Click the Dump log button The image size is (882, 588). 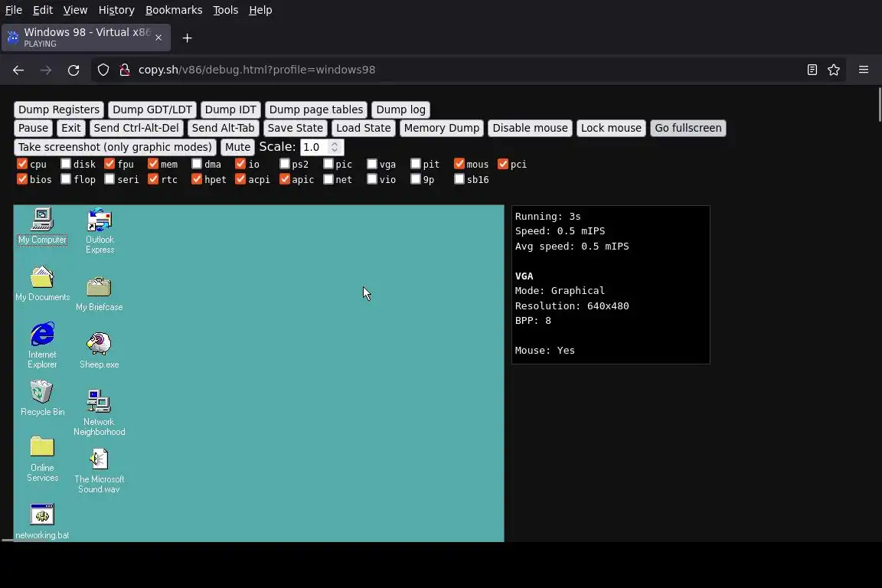(401, 109)
